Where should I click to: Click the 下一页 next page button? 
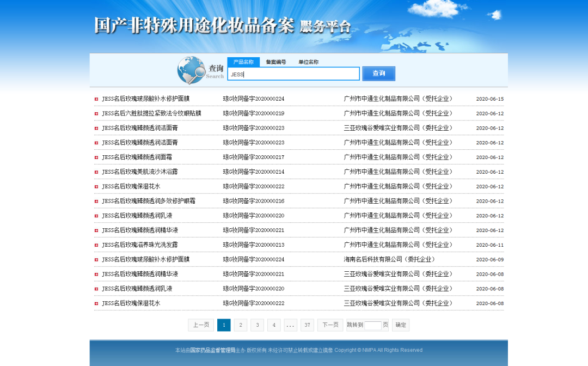(x=330, y=325)
